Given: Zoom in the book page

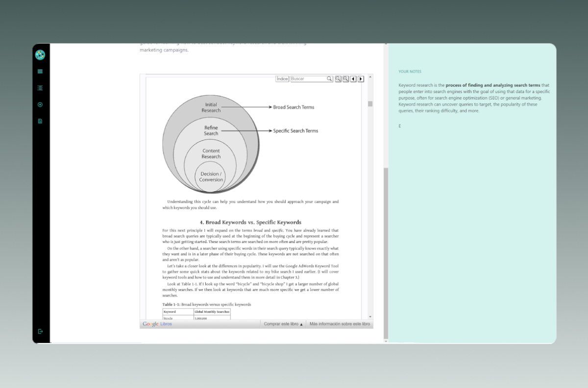Looking at the screenshot, I should point(346,79).
